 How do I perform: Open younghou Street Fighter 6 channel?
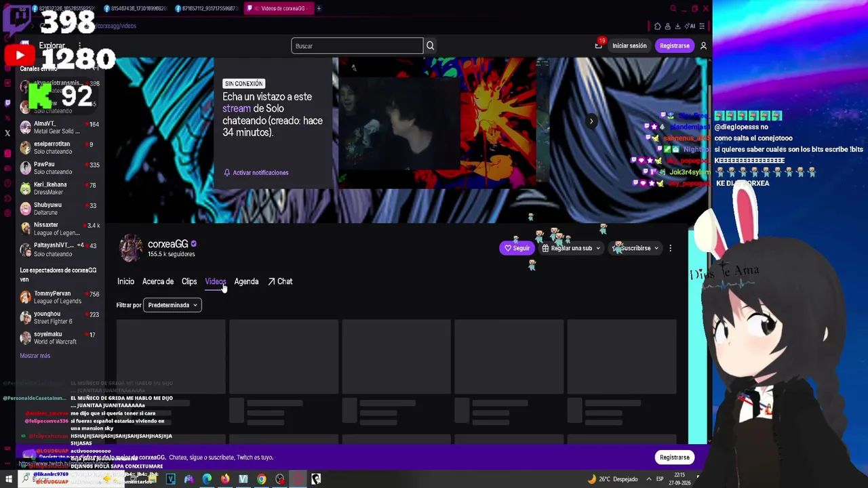pyautogui.click(x=60, y=318)
